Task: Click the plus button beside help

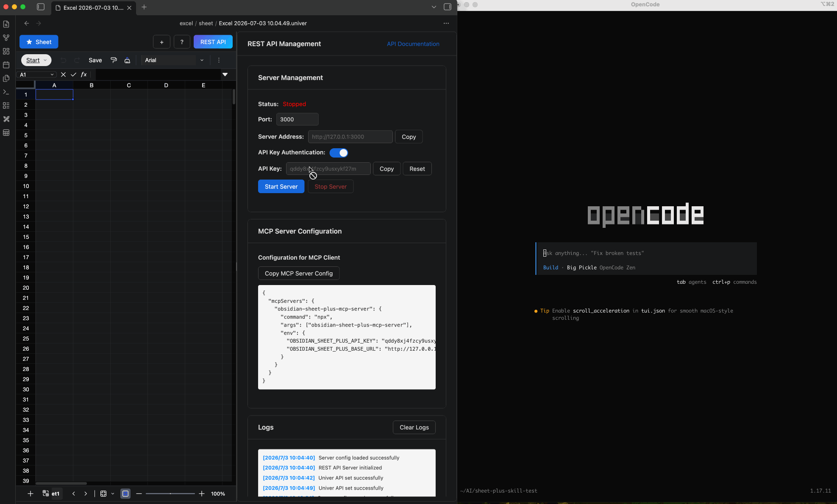Action: (161, 42)
